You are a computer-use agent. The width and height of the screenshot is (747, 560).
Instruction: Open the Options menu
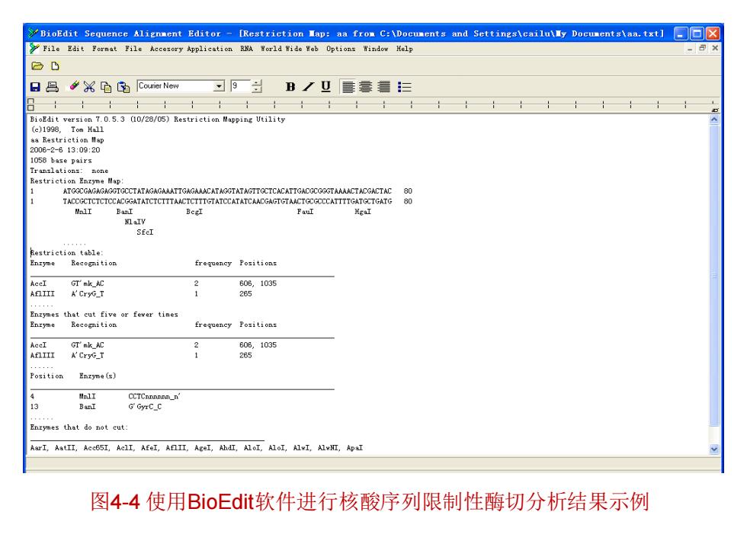click(341, 49)
